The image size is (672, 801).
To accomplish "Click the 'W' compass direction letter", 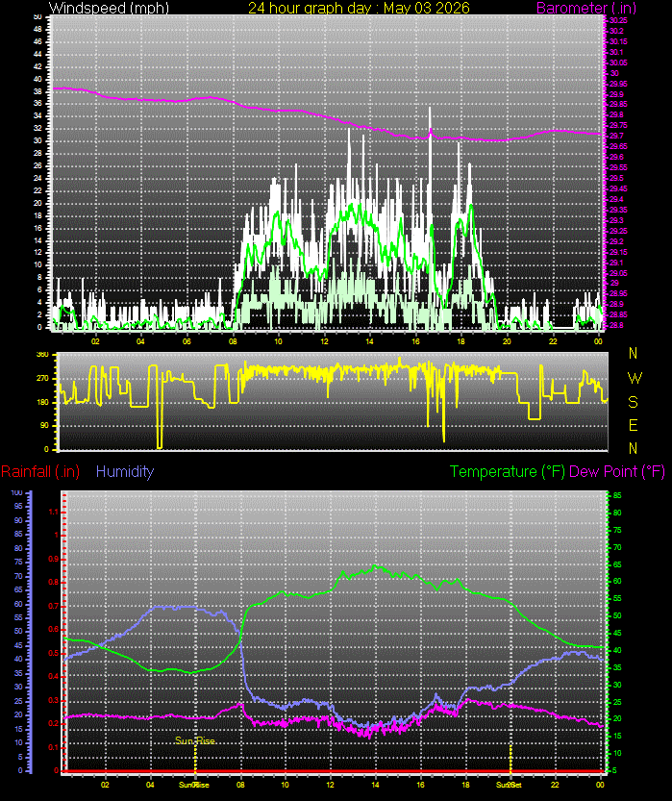I will [x=635, y=378].
